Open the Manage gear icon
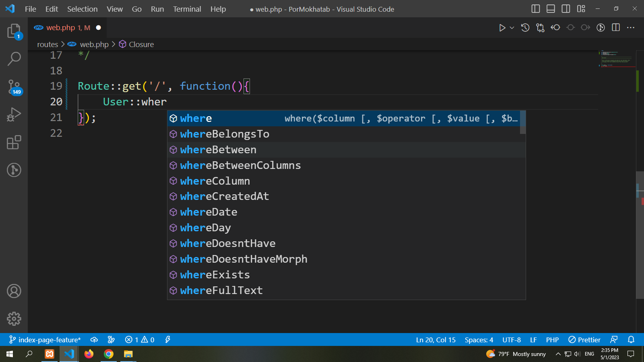Viewport: 644px width, 362px height. click(x=14, y=319)
